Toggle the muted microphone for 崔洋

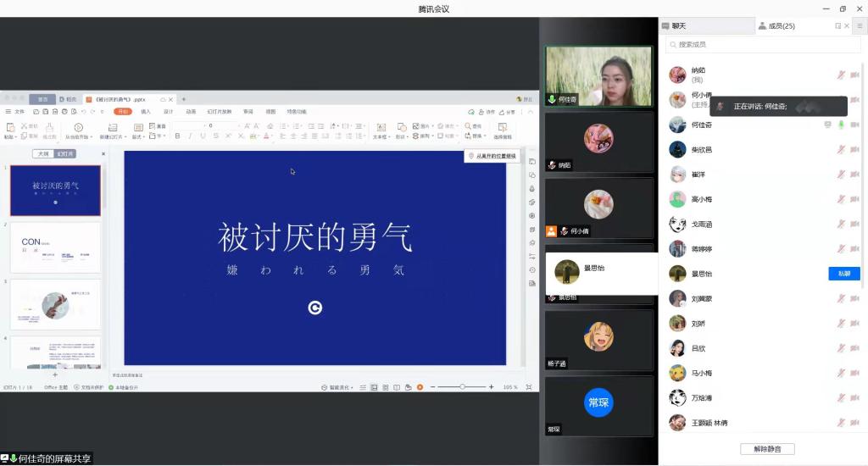[841, 175]
